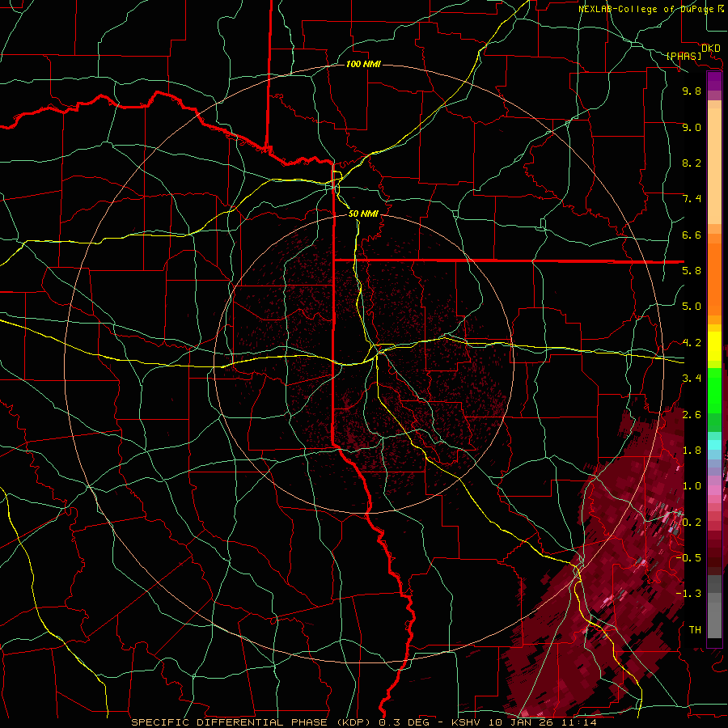Click the bright yellow color bar segment
The image size is (728, 728).
pyautogui.click(x=714, y=346)
